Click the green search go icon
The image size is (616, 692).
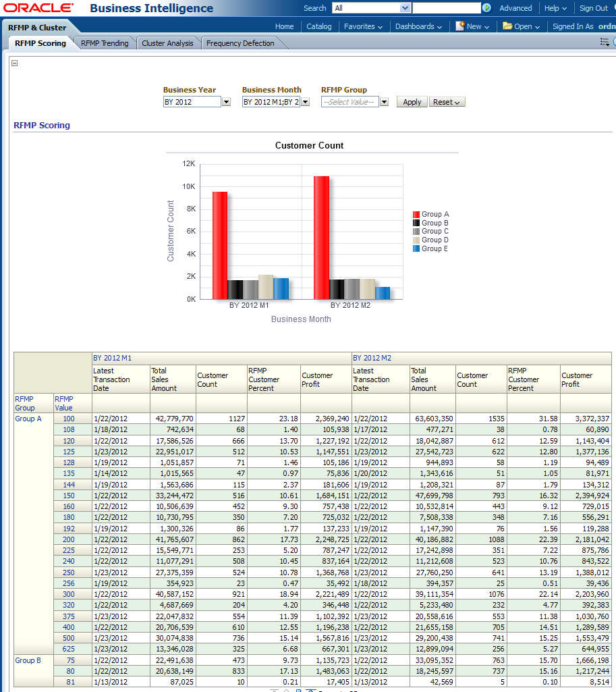click(486, 8)
